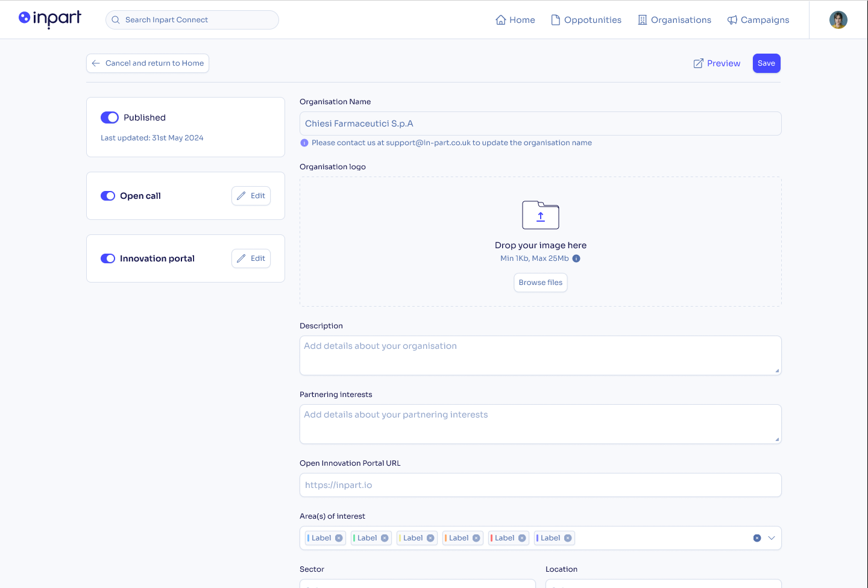This screenshot has width=868, height=588.
Task: Click the Partnering interests resize handle
Action: [777, 439]
